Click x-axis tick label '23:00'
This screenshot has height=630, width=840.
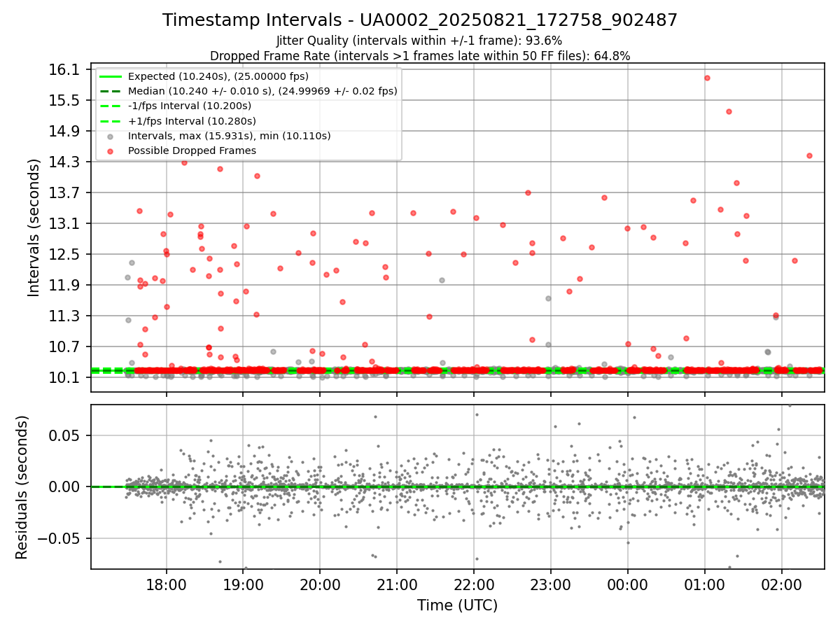pos(551,584)
